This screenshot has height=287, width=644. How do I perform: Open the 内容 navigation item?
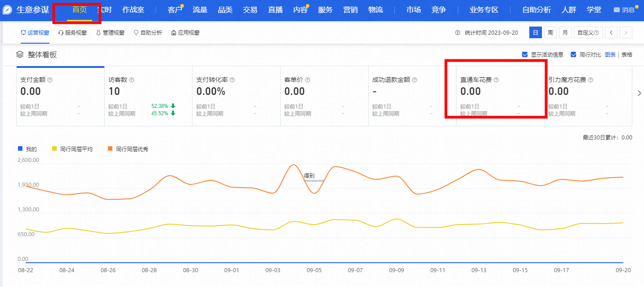[x=300, y=9]
